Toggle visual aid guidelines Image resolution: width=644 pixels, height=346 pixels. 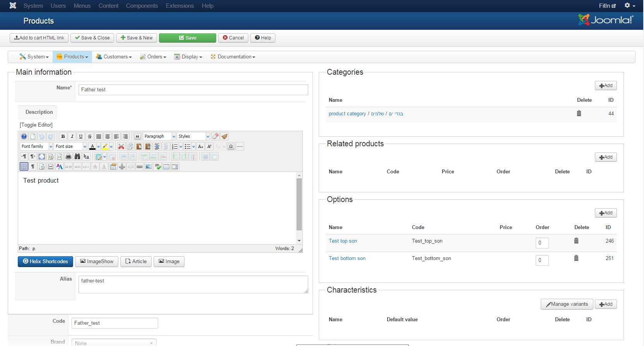click(24, 166)
